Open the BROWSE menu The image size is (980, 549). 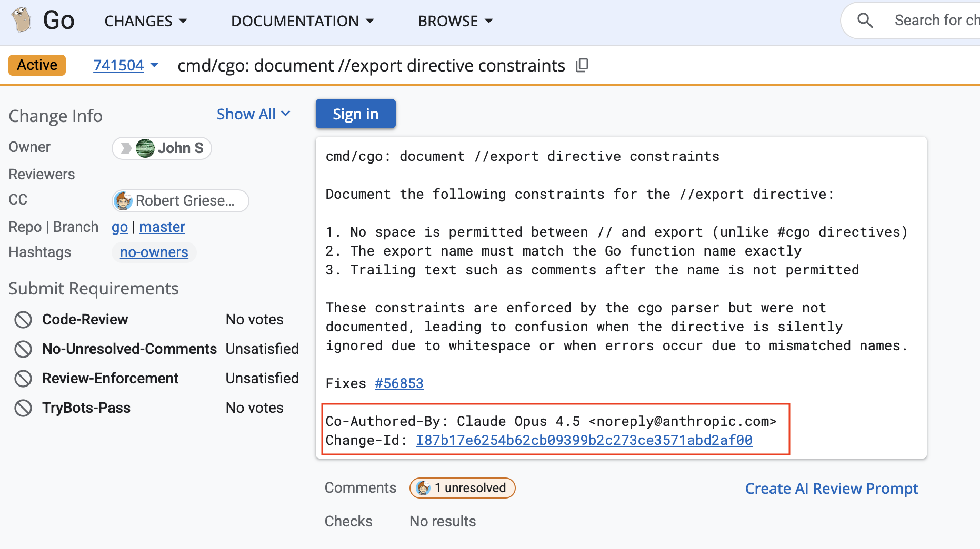[x=455, y=21]
